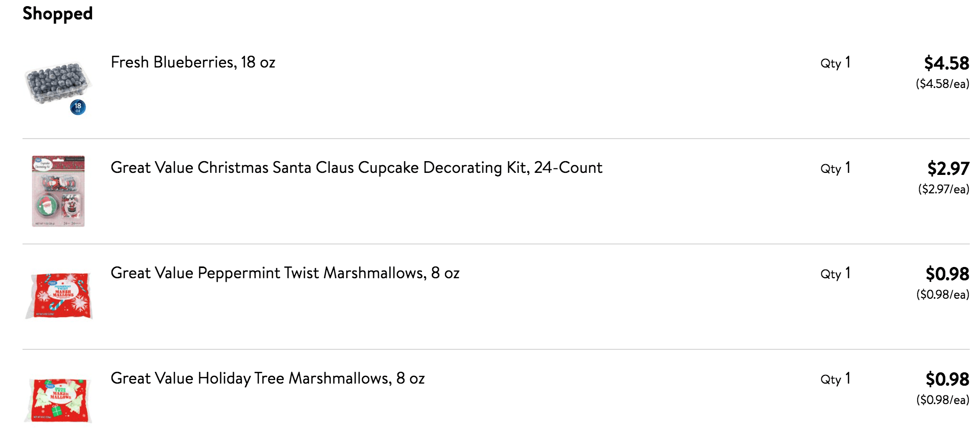Click Qty 1 for Peppermint Twist Marshmallows

(x=836, y=274)
